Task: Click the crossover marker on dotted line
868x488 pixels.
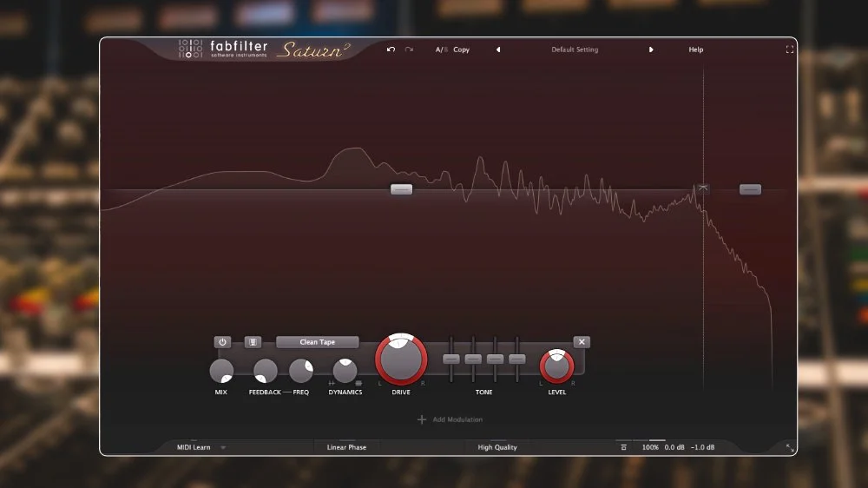Action: point(703,188)
